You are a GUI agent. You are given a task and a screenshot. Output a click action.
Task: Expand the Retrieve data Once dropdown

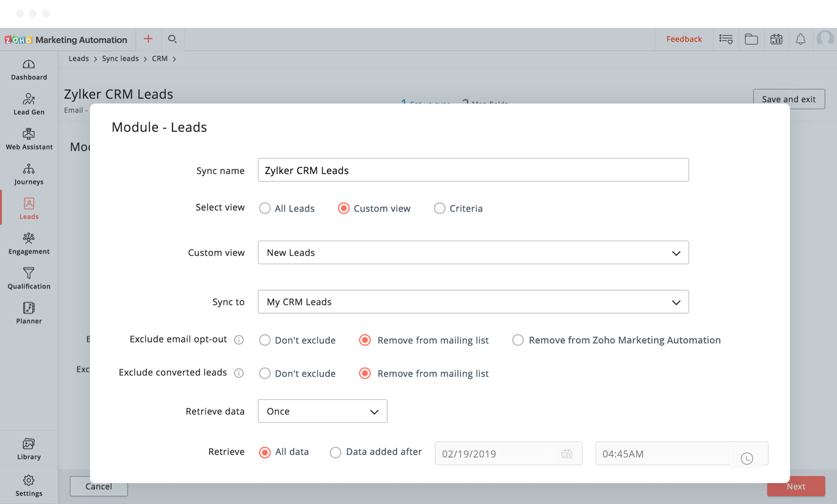pos(322,411)
